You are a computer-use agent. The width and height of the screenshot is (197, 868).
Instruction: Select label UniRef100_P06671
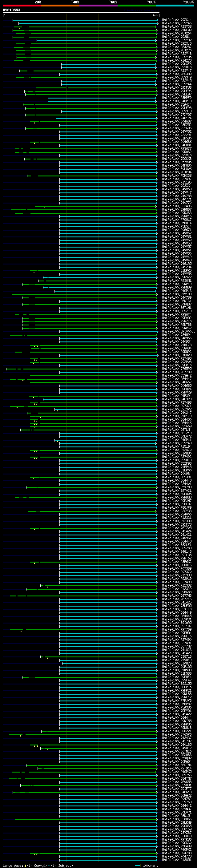(x=176, y=230)
